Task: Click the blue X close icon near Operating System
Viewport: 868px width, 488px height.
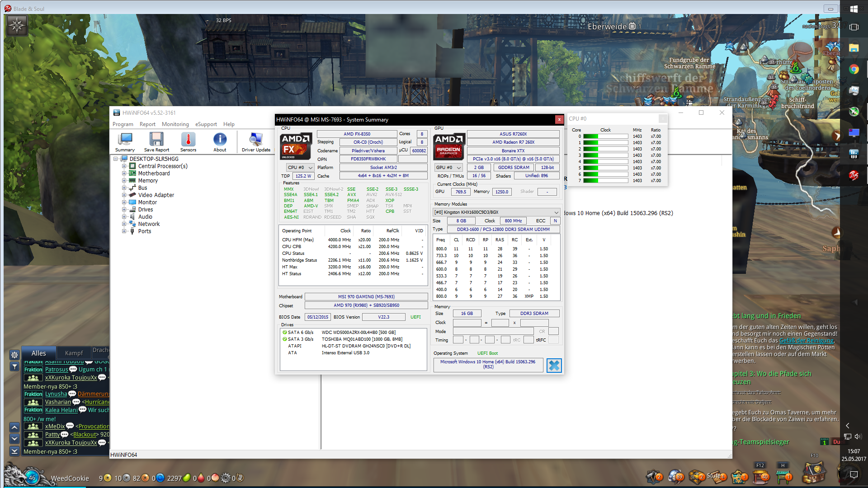Action: coord(554,365)
